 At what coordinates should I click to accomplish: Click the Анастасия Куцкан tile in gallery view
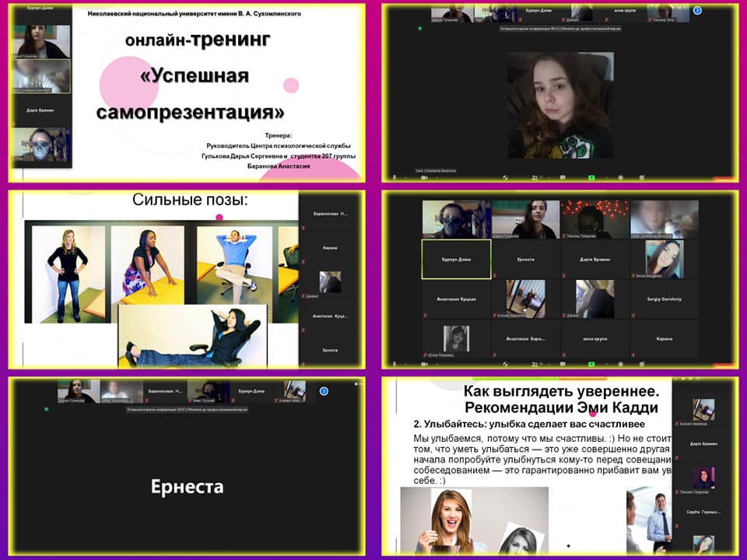click(x=456, y=299)
